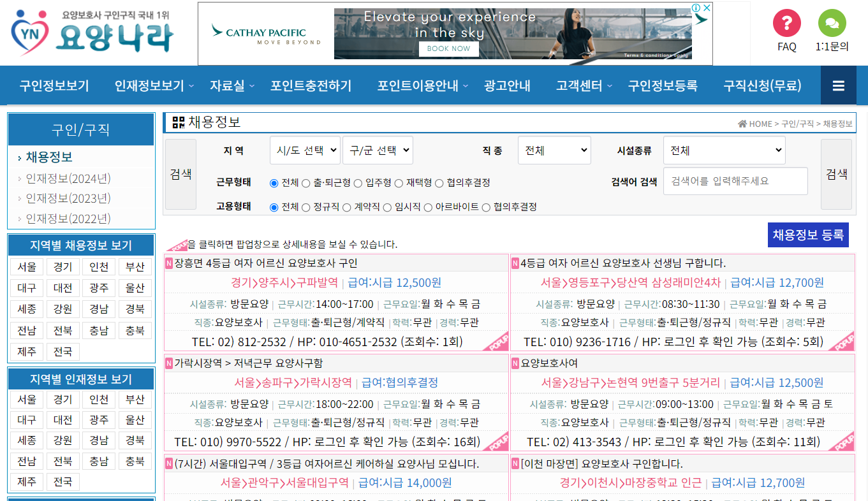Click 구인/구직 in breadcrumb
868x501 pixels.
point(797,124)
